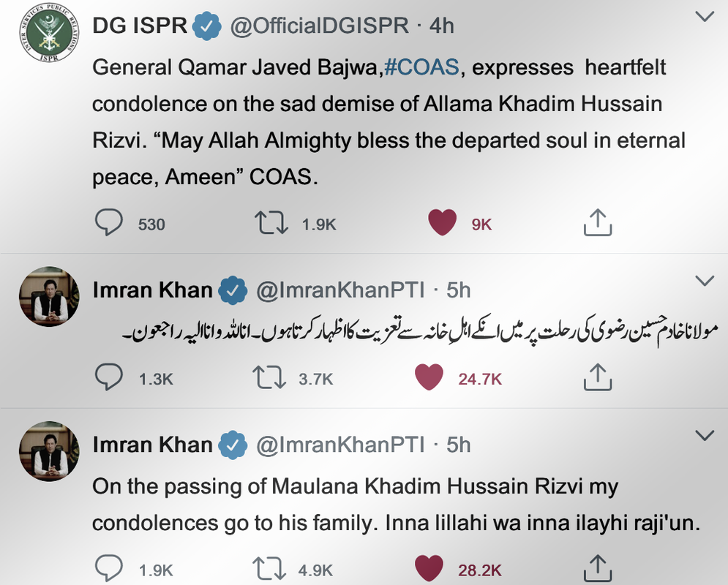Open the options caret on the English Imran Khan tweet
The height and width of the screenshot is (585, 728).
point(703,436)
